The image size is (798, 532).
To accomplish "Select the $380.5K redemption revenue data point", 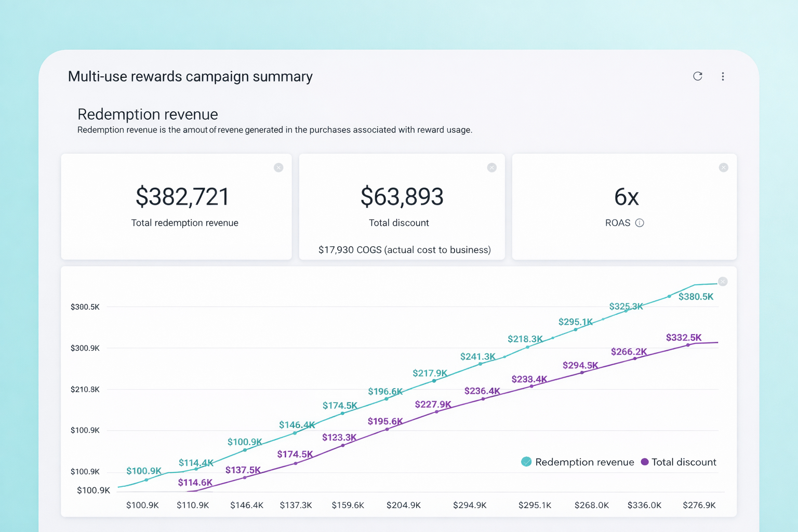I will coord(669,296).
